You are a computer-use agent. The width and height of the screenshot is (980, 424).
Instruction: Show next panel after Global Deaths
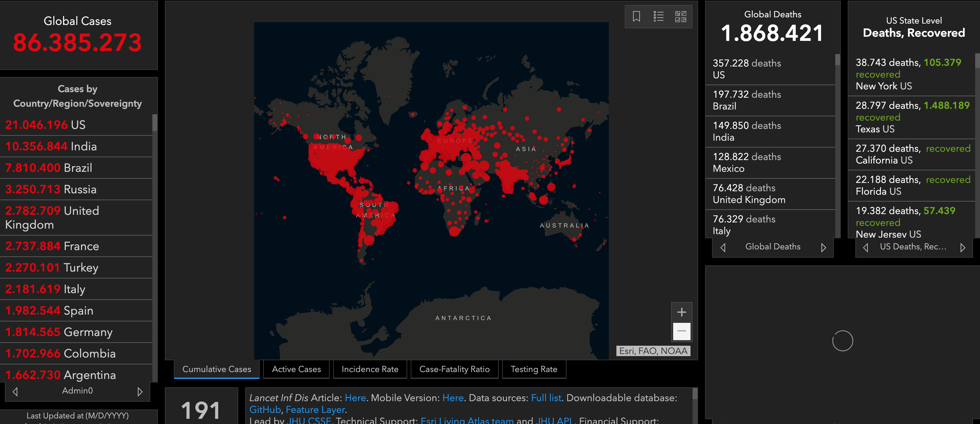[x=823, y=247]
